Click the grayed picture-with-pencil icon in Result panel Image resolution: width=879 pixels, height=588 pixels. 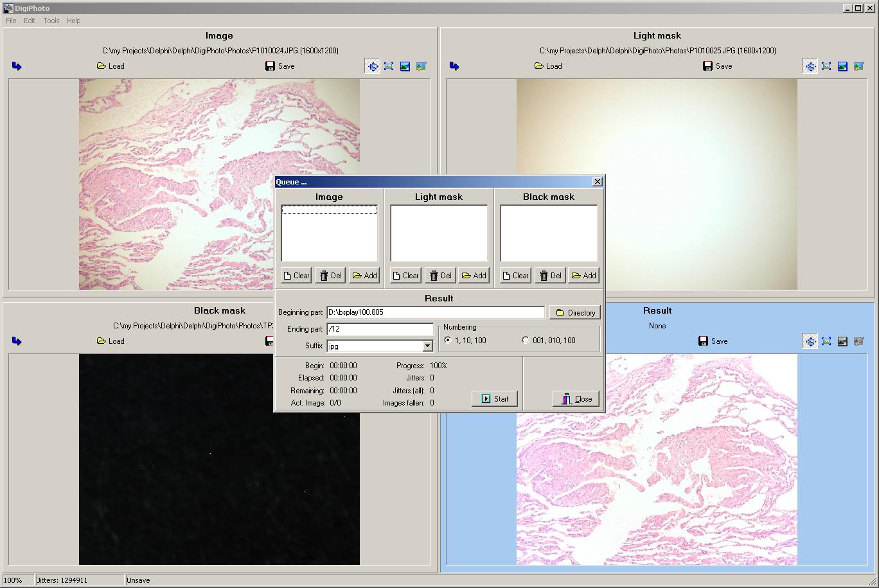point(859,341)
